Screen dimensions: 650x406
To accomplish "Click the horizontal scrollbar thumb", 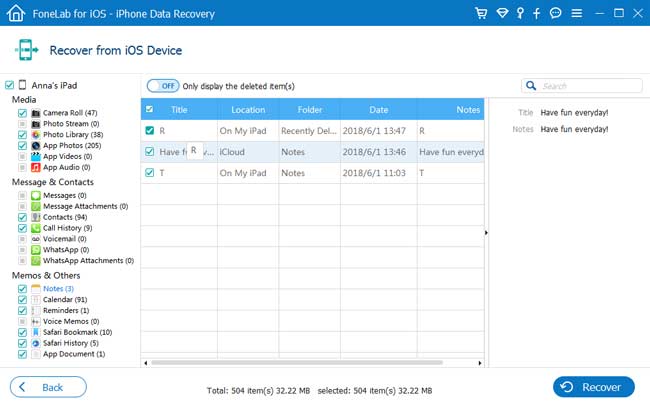I will click(297, 363).
